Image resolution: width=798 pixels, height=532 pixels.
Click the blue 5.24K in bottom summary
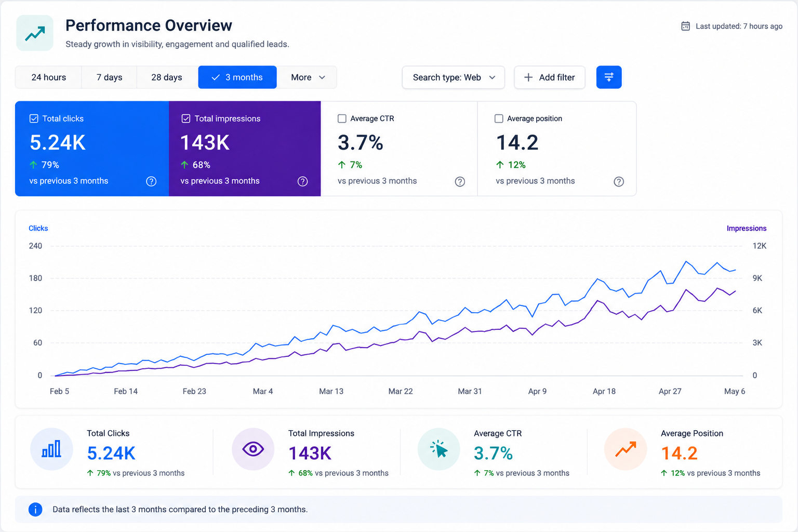[111, 453]
